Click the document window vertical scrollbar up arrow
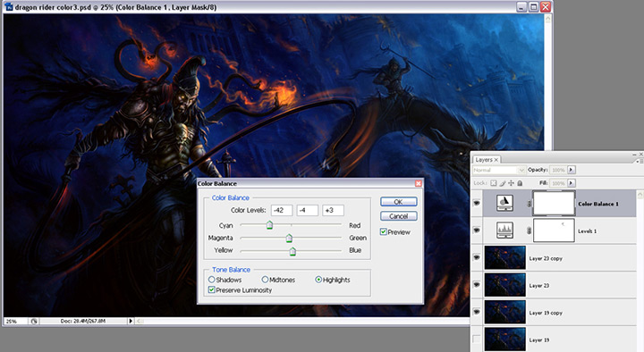644x352 pixels. click(547, 19)
